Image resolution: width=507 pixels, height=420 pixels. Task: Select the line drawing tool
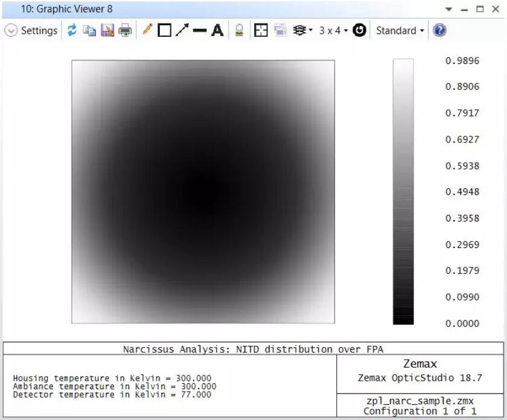pos(199,30)
